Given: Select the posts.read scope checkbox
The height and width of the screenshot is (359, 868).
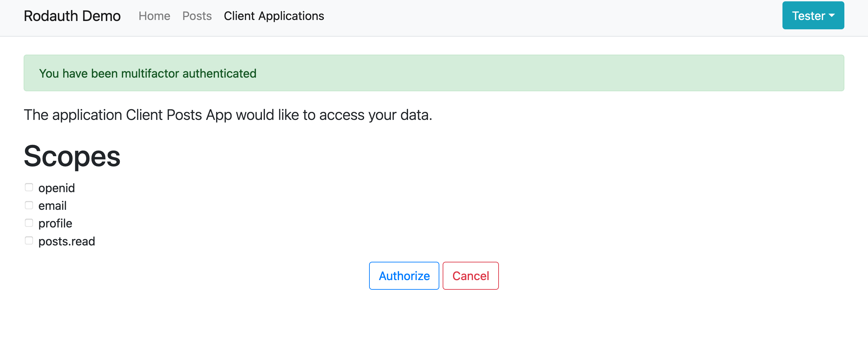Looking at the screenshot, I should 29,241.
